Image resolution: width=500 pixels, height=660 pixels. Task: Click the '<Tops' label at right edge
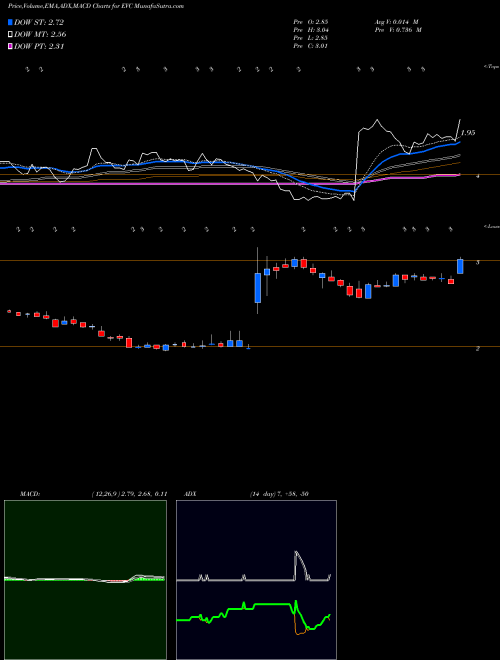[x=492, y=67]
